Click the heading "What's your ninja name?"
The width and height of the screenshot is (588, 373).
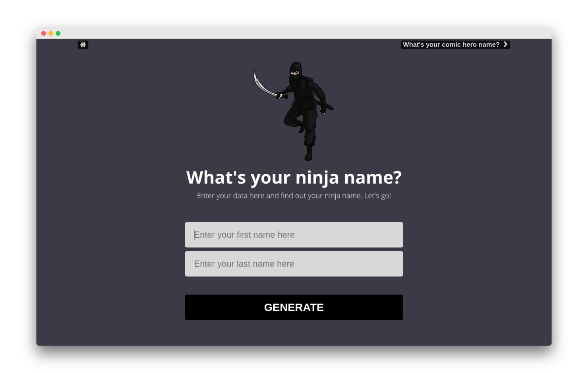click(294, 178)
